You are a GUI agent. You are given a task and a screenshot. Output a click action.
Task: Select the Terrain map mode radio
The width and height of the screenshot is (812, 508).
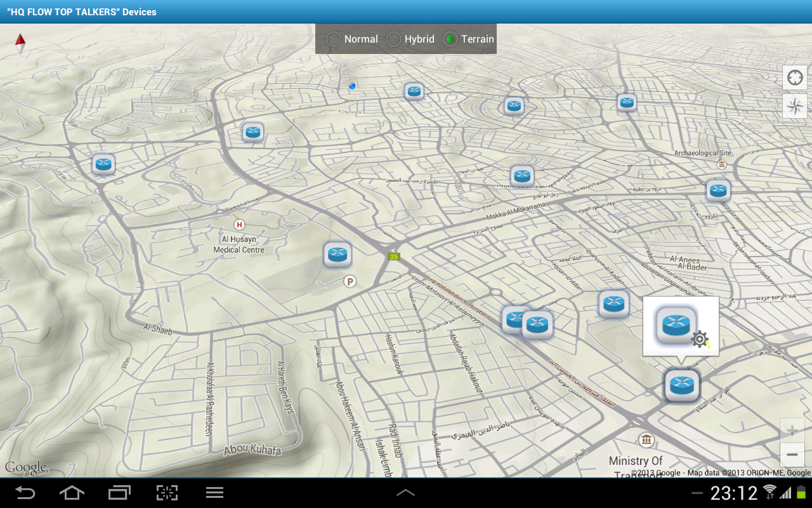click(x=450, y=39)
